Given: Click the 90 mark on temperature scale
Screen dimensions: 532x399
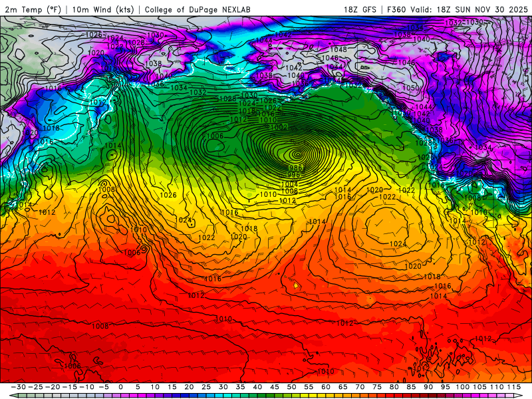Looking at the screenshot, I should (428, 387).
